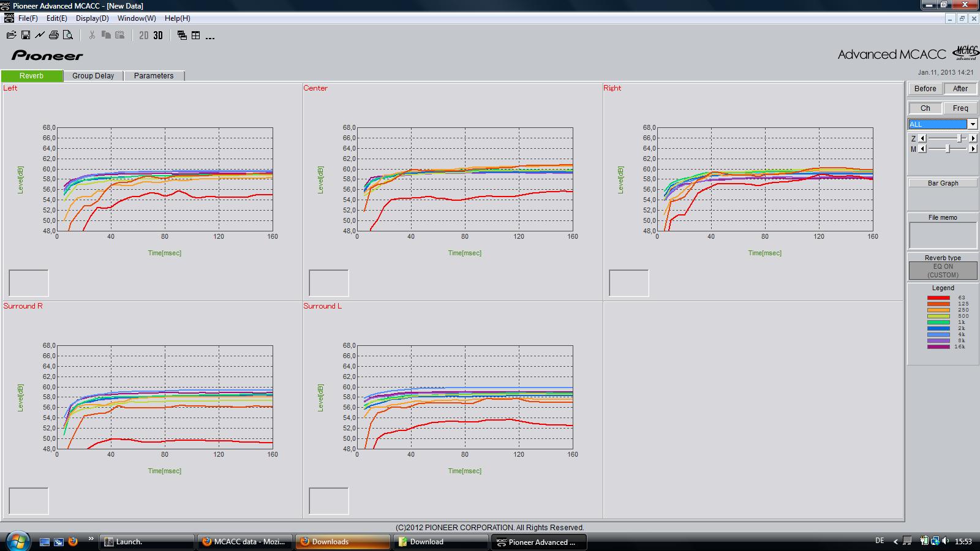
Task: Select the Freq display mode
Action: click(960, 108)
